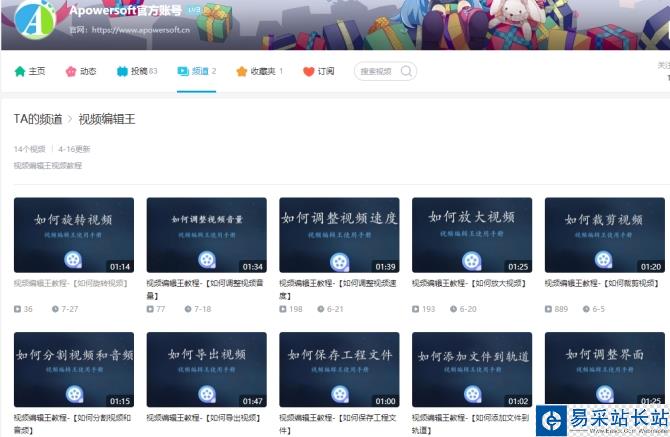670x437 pixels.
Task: Switch to the 频道 tab
Action: (x=196, y=72)
